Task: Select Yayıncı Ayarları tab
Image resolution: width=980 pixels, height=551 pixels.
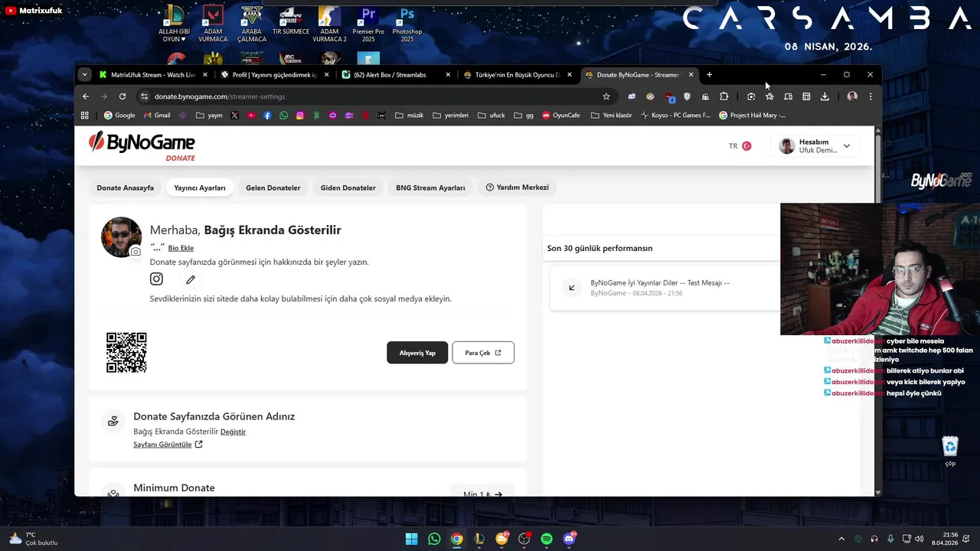Action: pyautogui.click(x=200, y=187)
